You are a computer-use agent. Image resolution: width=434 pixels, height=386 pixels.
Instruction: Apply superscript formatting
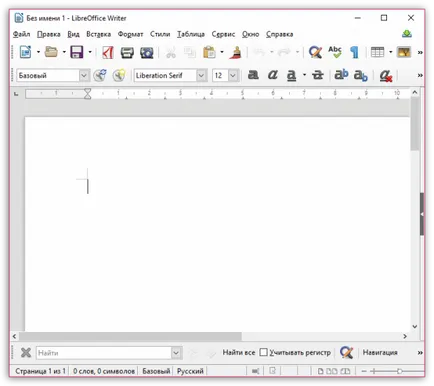(341, 75)
